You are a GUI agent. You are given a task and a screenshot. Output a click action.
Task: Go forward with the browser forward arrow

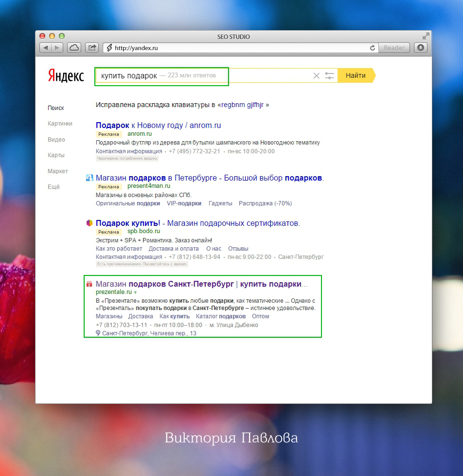click(57, 48)
